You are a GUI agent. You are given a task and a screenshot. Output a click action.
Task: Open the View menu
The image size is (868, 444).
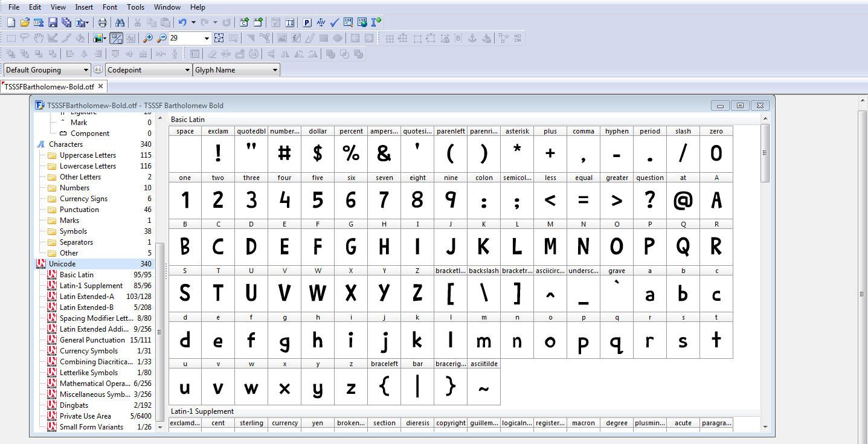tap(58, 7)
